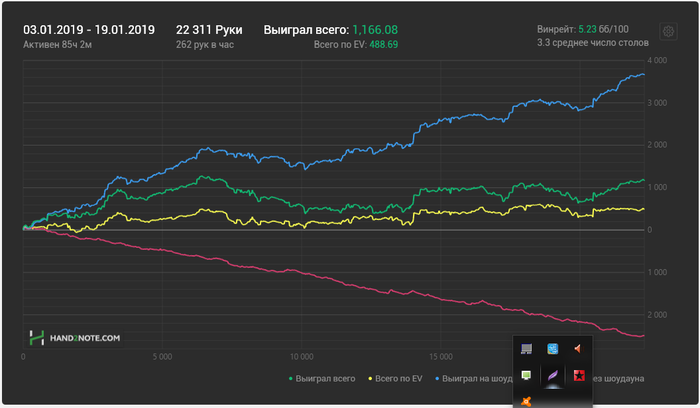Click the winrate value 5.23

(588, 29)
